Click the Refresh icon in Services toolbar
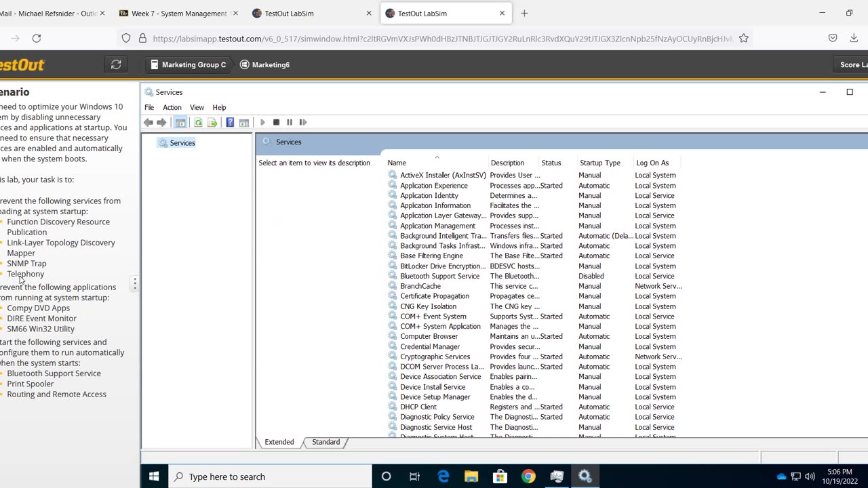Image resolution: width=868 pixels, height=488 pixels. (x=198, y=123)
